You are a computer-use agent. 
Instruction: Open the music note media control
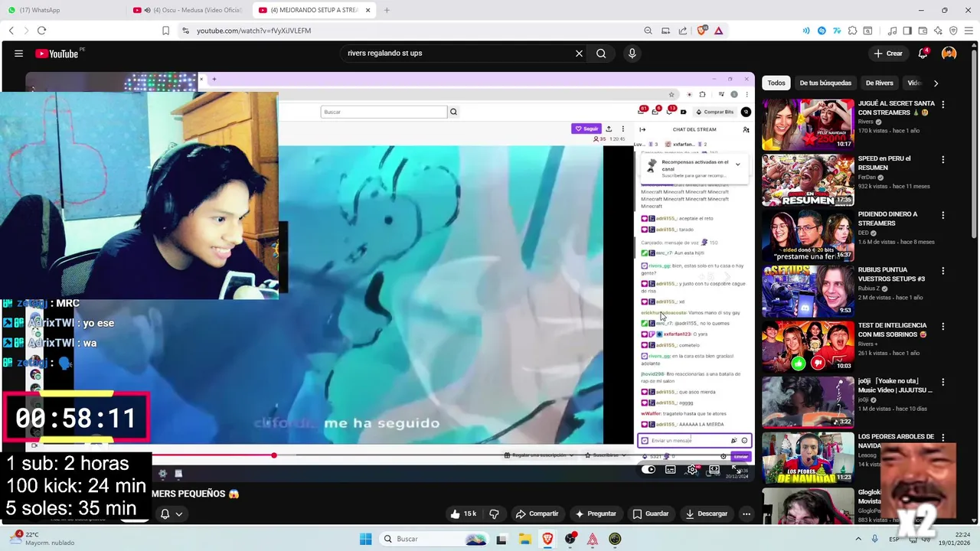[892, 31]
